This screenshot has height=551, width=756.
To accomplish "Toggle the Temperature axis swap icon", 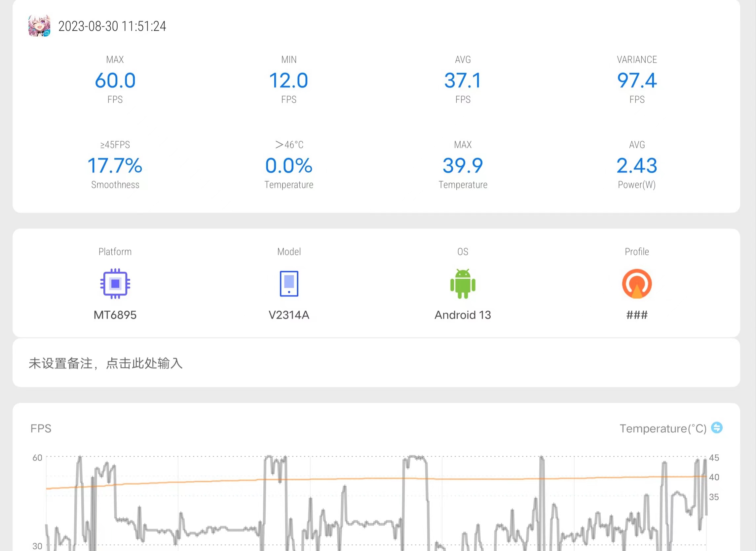I will (x=717, y=428).
